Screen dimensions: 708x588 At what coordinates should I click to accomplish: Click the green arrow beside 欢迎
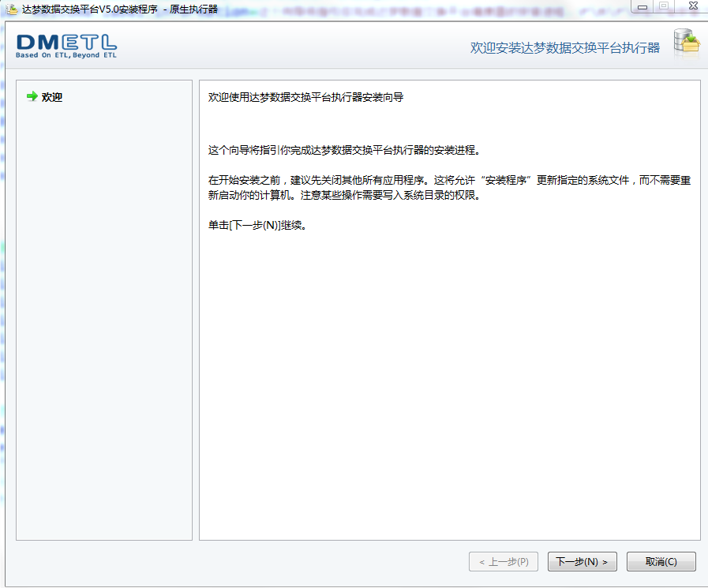point(32,96)
